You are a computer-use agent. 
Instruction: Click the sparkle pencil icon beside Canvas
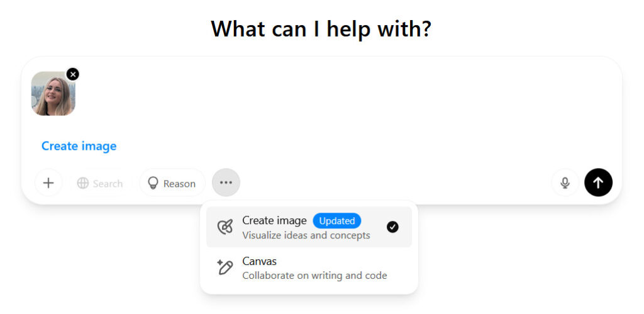pyautogui.click(x=225, y=267)
